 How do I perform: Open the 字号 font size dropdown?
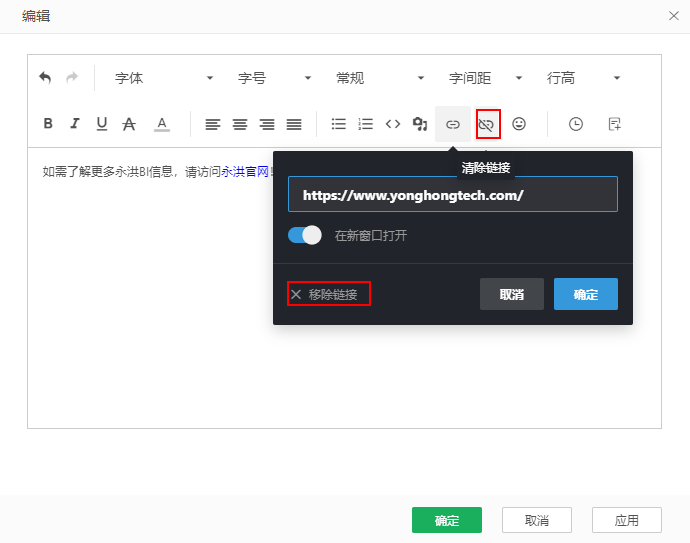tap(274, 78)
